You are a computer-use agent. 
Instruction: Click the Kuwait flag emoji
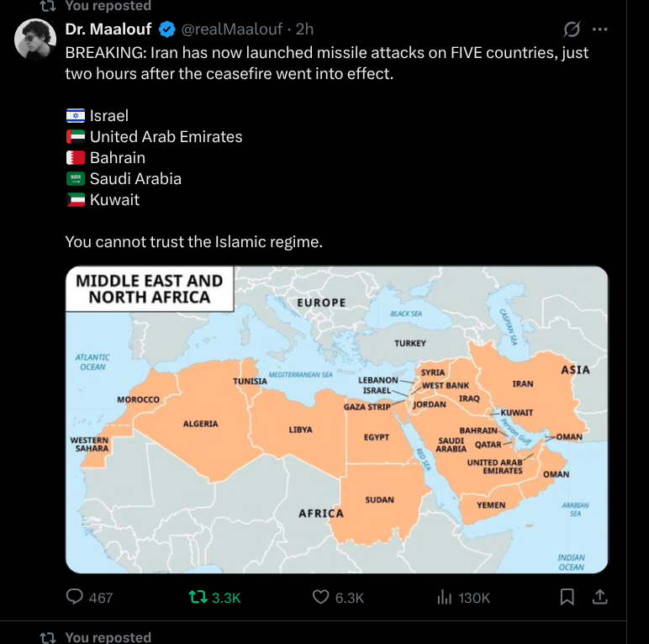point(76,200)
